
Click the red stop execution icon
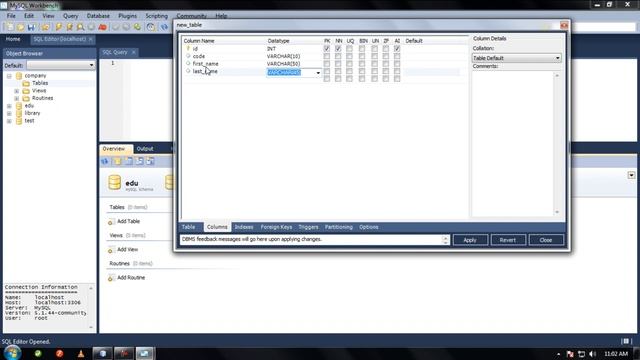coord(102,27)
